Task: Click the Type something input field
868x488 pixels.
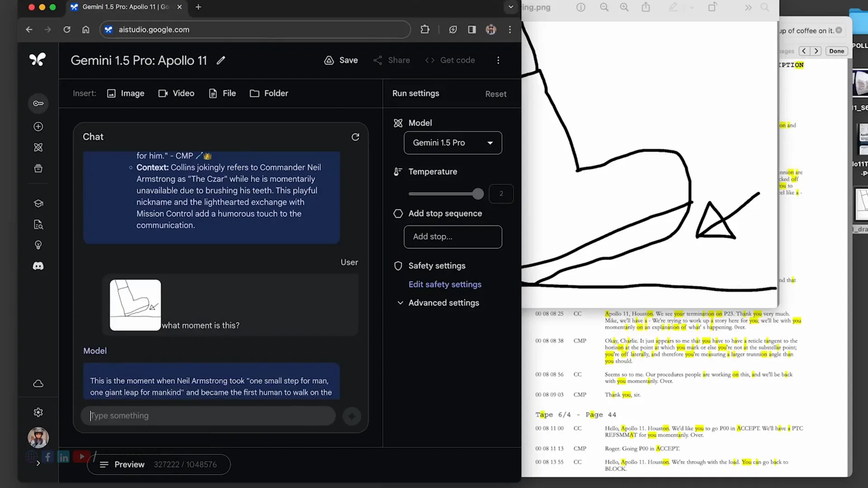Action: pyautogui.click(x=208, y=416)
